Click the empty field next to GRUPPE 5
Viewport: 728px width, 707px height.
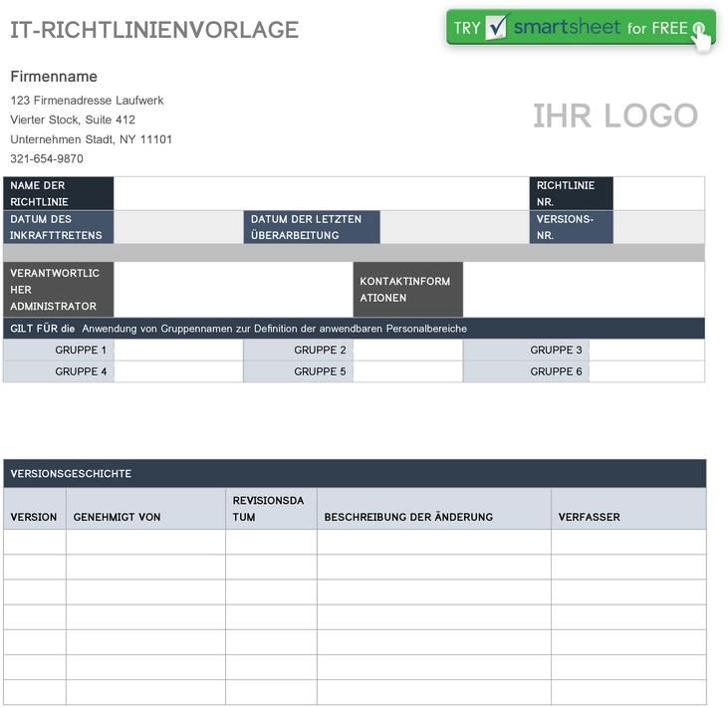coord(408,371)
